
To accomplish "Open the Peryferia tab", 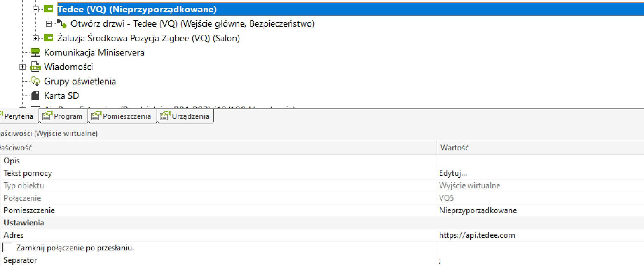I will tap(18, 116).
